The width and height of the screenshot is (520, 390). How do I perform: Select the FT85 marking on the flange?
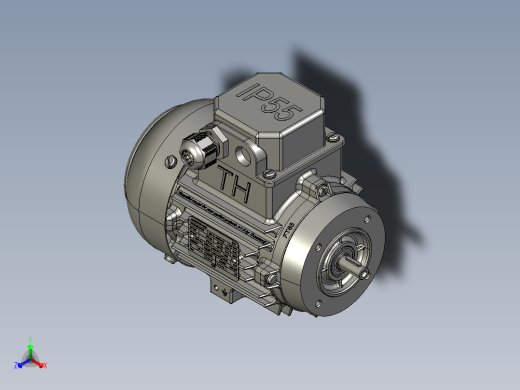(x=289, y=230)
